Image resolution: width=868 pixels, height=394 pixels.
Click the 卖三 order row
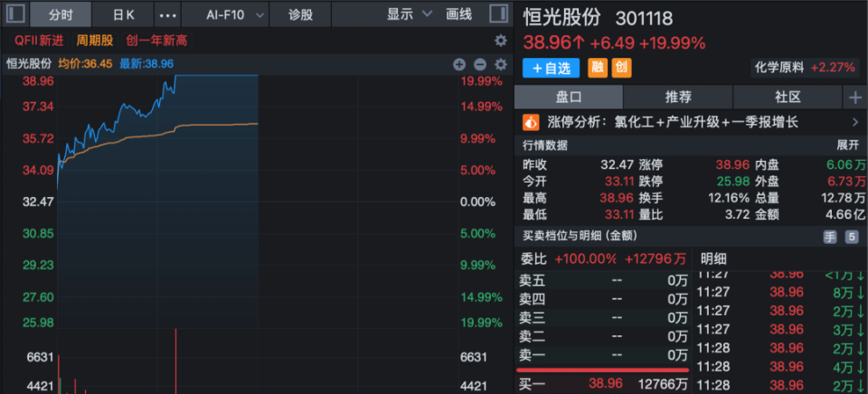[x=602, y=317]
